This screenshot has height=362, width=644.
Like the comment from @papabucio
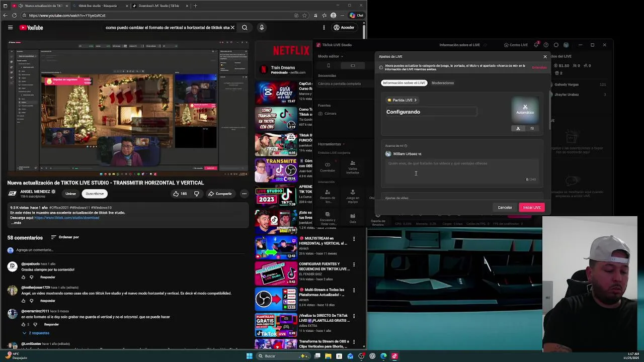(23, 277)
